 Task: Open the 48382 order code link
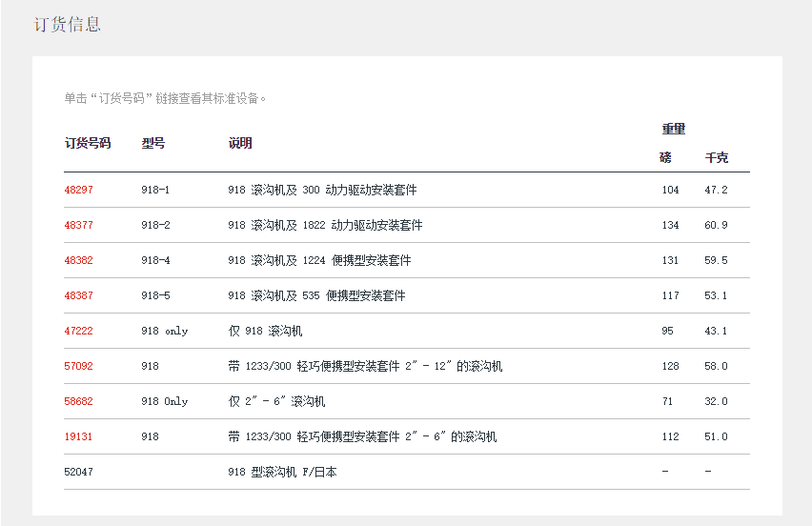[78, 260]
